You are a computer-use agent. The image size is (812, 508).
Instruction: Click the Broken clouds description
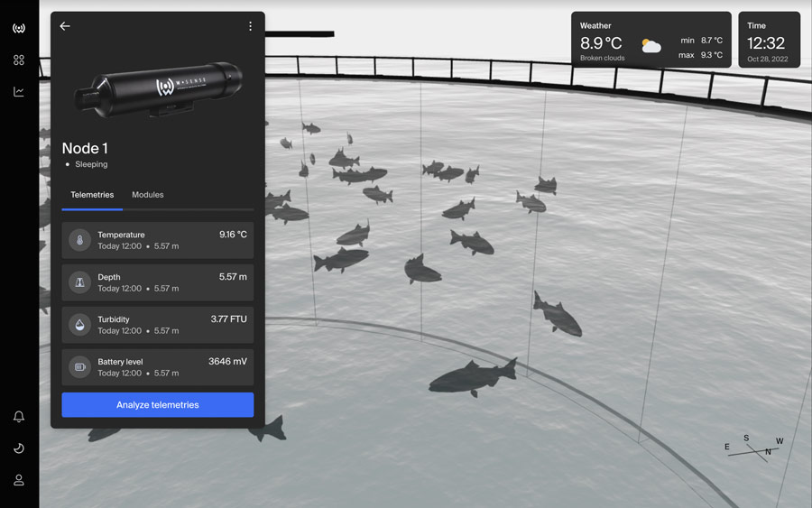pos(602,58)
